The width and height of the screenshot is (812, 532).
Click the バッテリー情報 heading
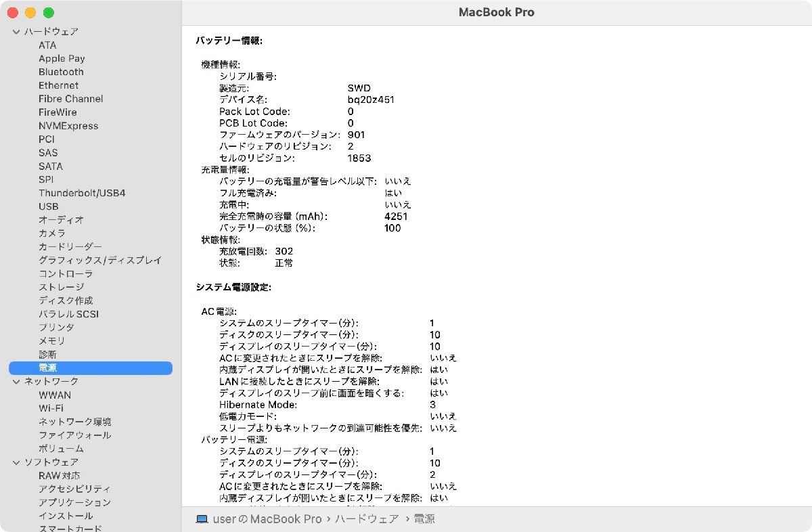pos(229,41)
